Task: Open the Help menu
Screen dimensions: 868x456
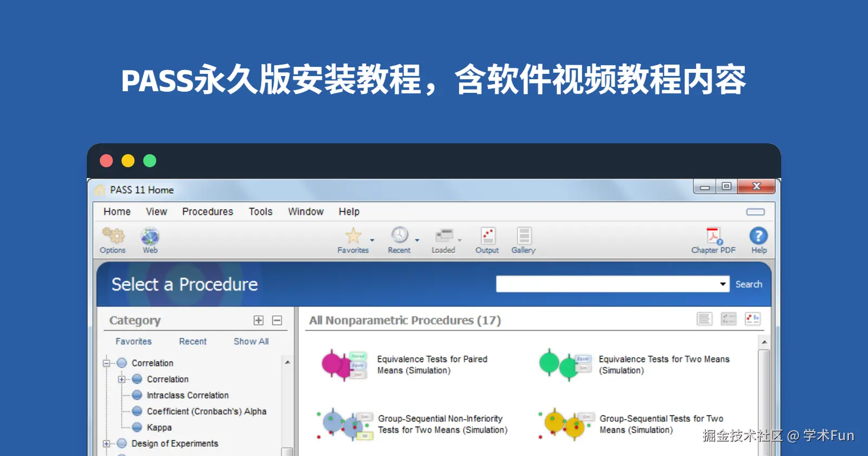Action: (x=349, y=212)
